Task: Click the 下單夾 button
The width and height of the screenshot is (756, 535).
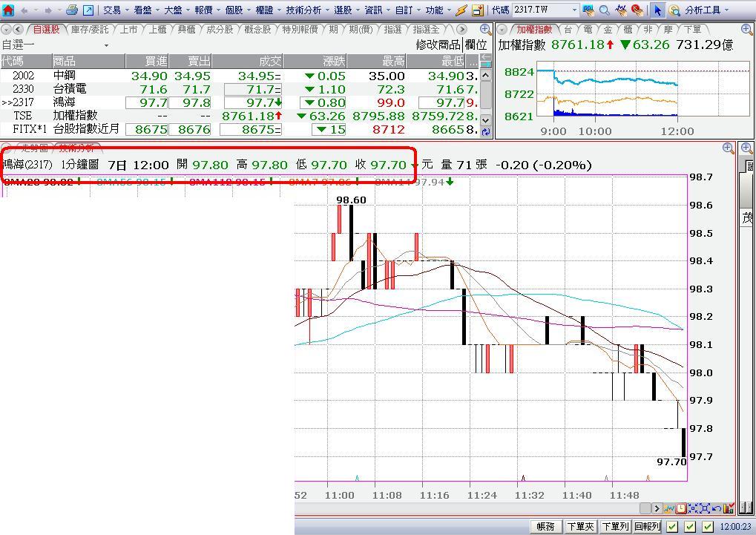Action: click(580, 526)
